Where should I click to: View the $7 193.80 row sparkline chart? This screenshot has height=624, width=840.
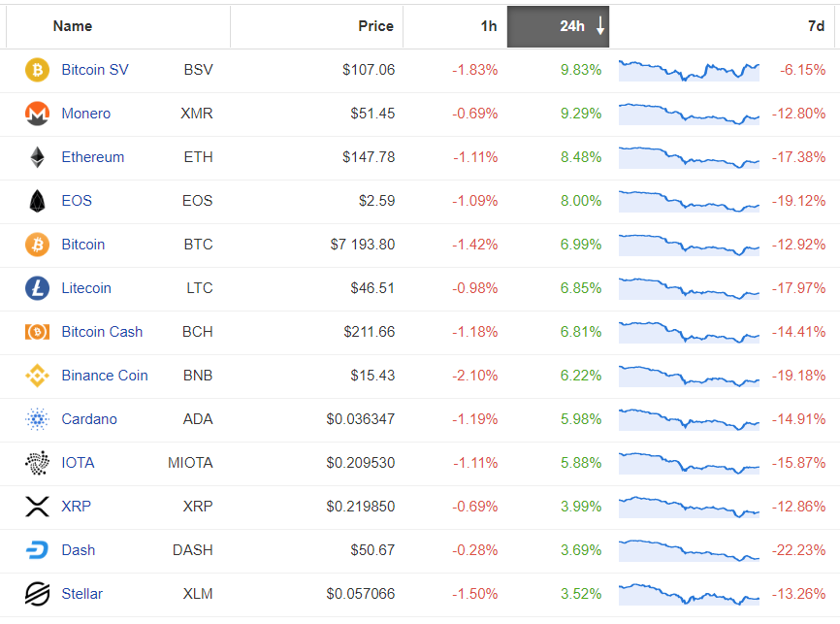pyautogui.click(x=689, y=245)
